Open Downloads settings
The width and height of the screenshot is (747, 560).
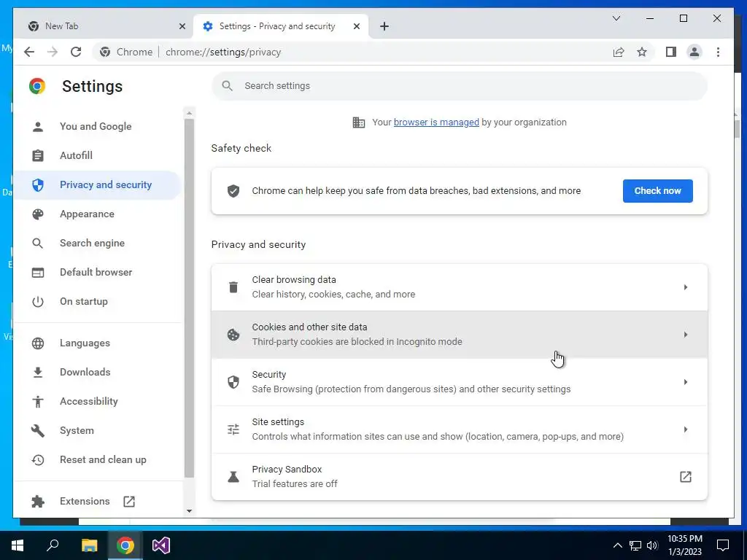pos(97,372)
